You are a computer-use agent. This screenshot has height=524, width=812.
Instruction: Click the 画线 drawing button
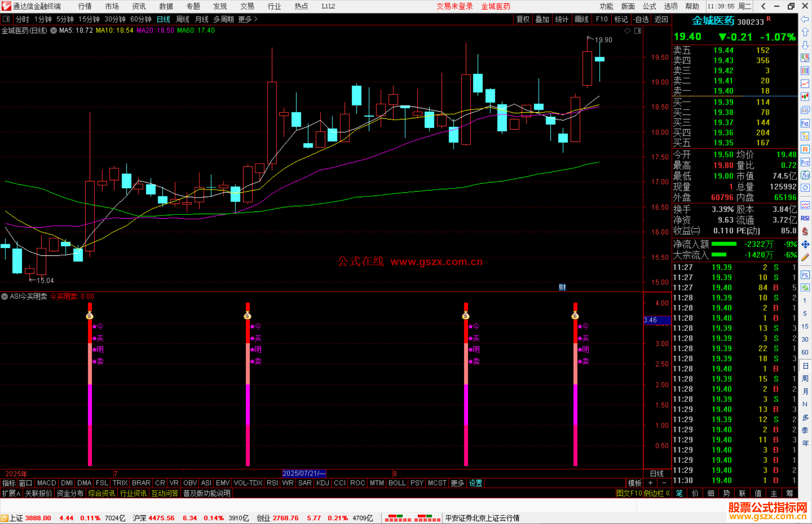(582, 19)
